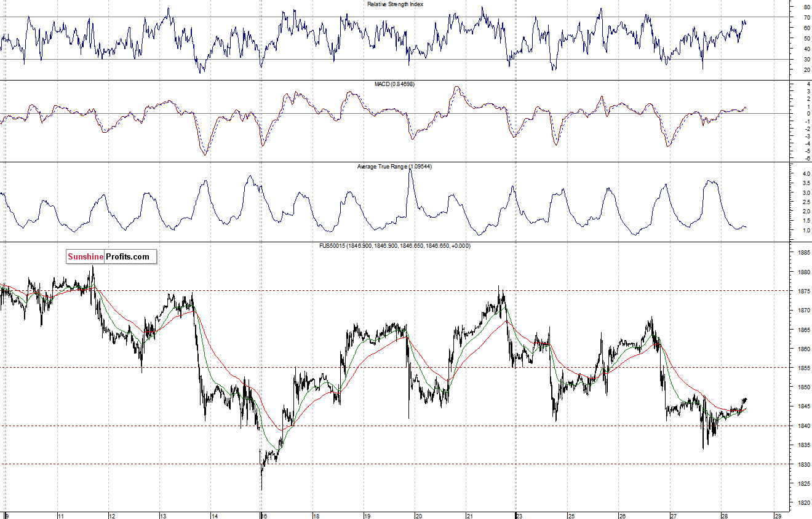
Task: Click the 1.5 label on the ATR axis
Action: (806, 221)
